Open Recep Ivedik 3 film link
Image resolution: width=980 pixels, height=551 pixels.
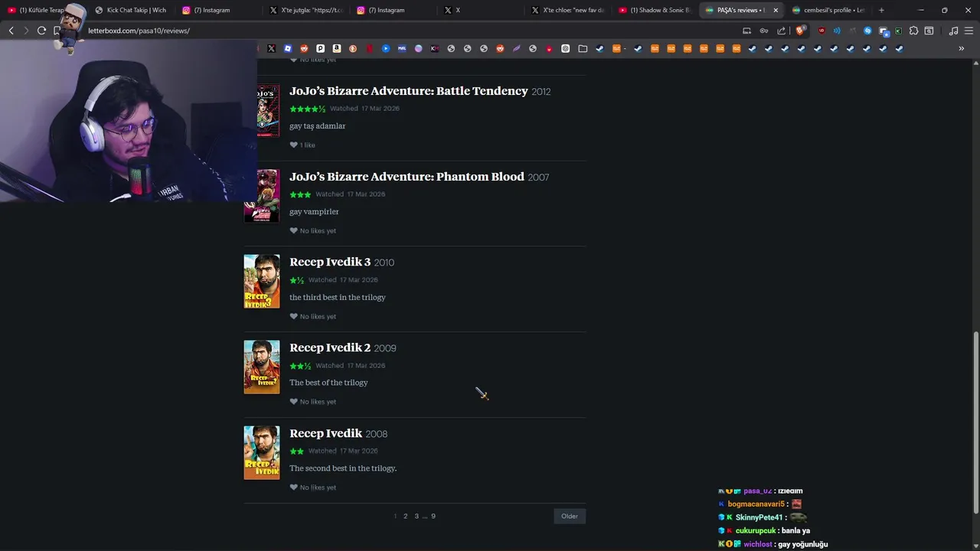point(330,262)
